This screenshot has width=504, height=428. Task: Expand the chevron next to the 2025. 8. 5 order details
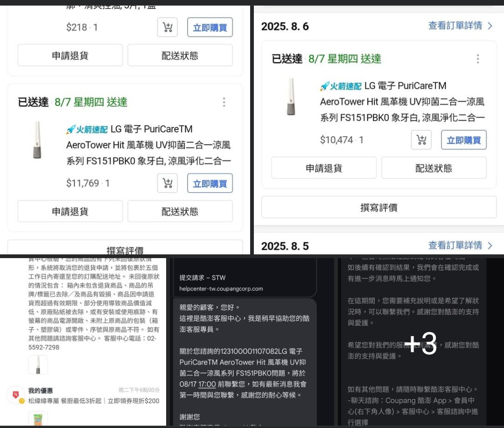click(x=490, y=246)
